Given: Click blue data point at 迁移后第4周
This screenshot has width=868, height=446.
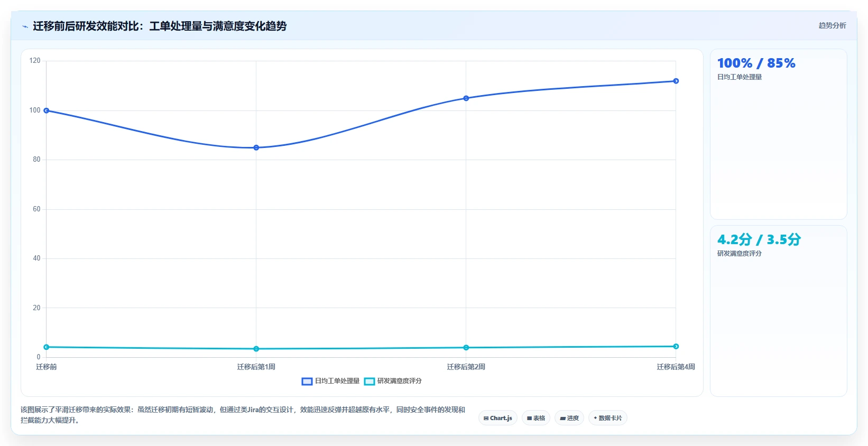Looking at the screenshot, I should click(x=676, y=81).
